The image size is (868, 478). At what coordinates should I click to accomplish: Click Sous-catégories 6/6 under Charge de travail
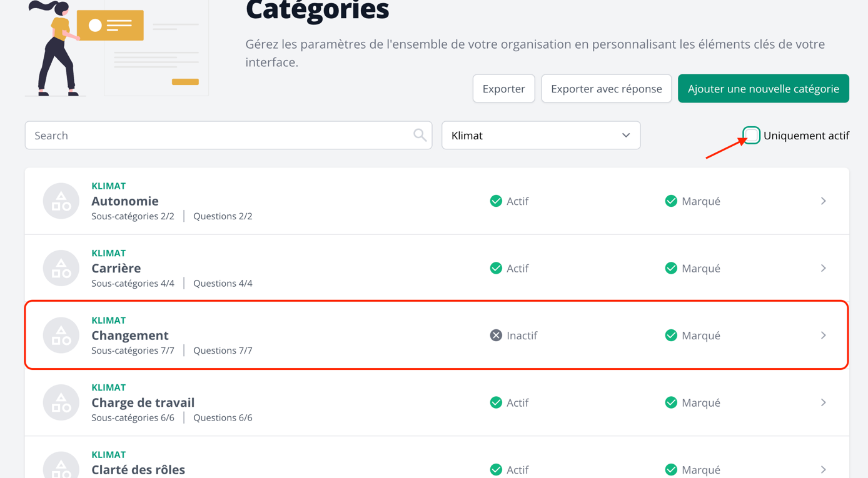pos(133,417)
